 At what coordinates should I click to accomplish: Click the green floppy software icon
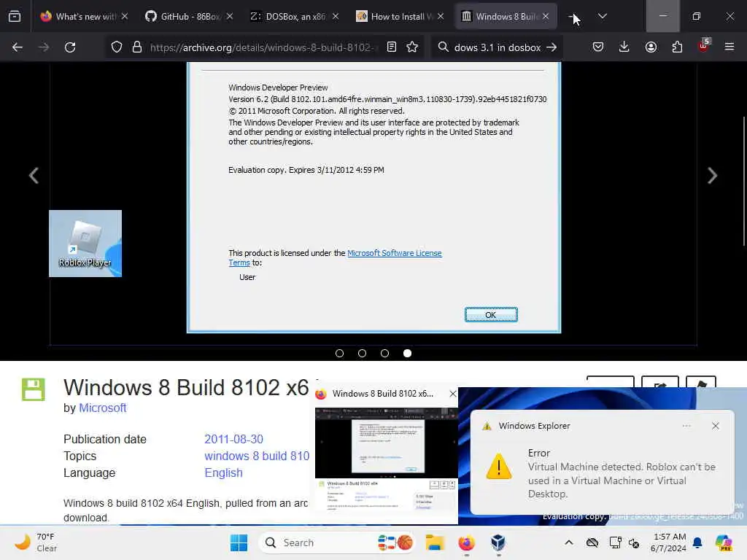tap(34, 389)
